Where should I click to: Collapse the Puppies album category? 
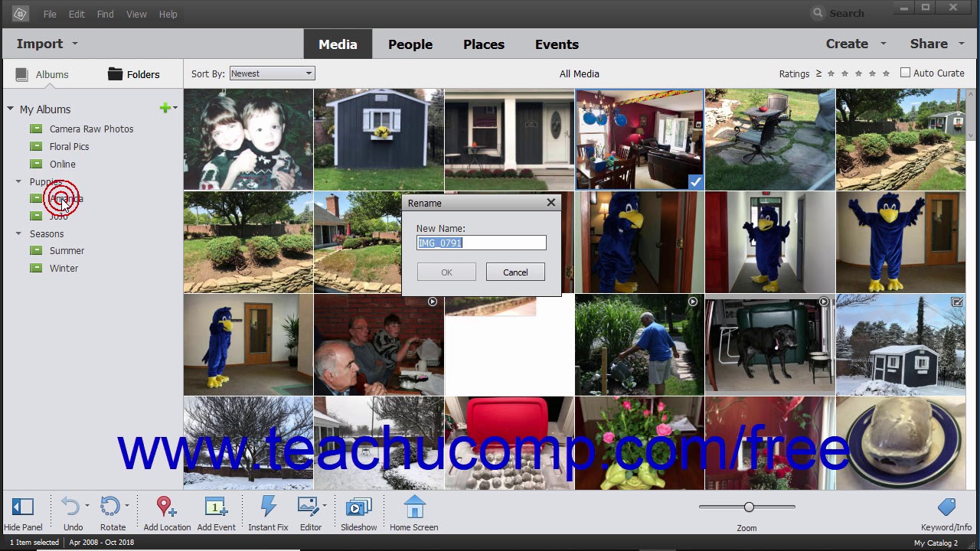(18, 181)
